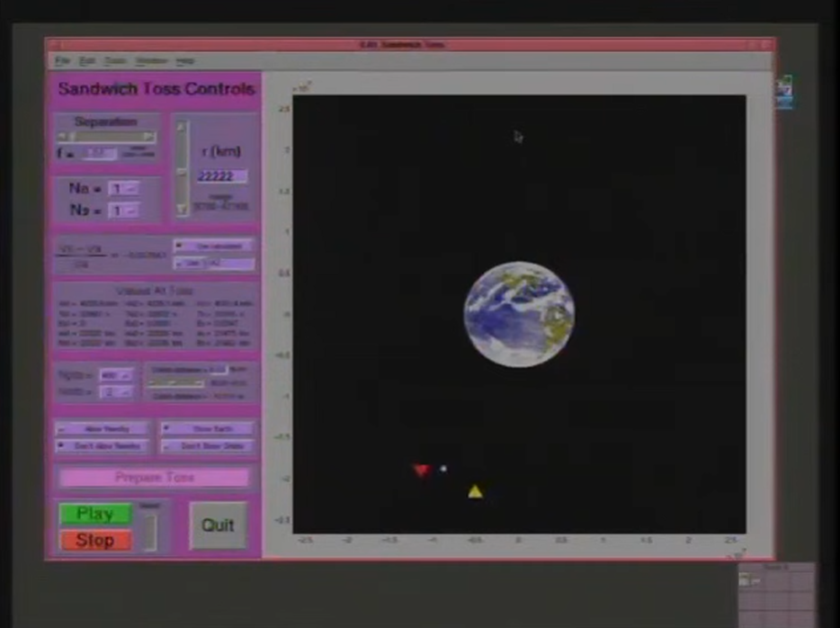Click down arrow of r (km) slider

coord(183,210)
